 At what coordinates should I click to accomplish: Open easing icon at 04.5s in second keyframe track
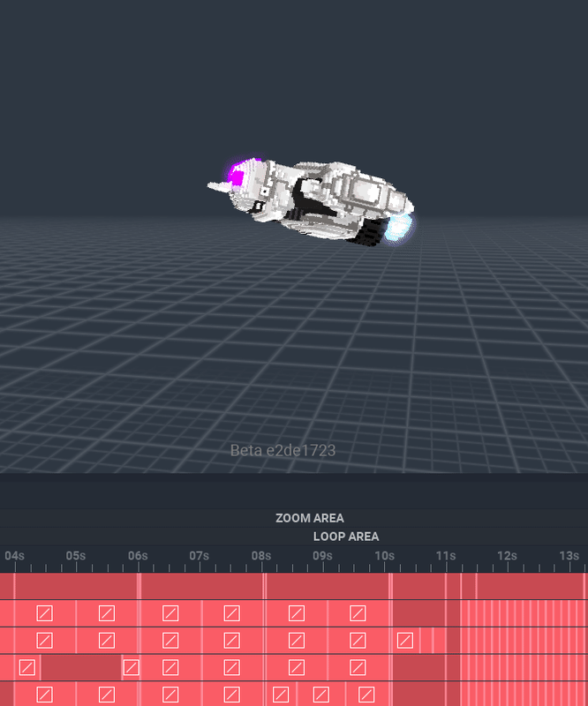pyautogui.click(x=45, y=641)
